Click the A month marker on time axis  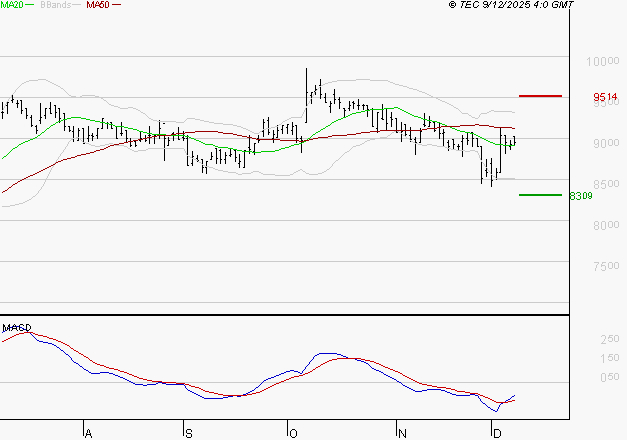pyautogui.click(x=89, y=434)
